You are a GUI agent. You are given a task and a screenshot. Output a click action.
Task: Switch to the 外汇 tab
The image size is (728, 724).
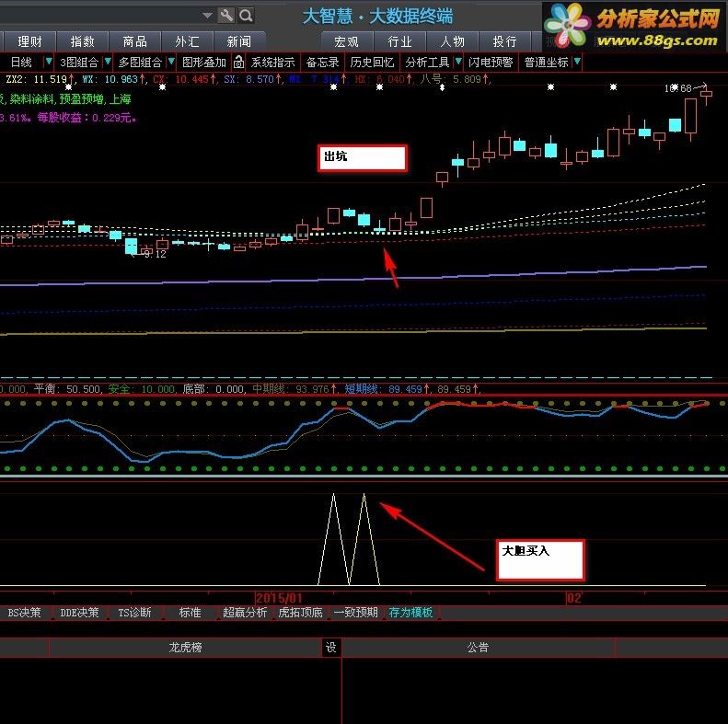(187, 41)
